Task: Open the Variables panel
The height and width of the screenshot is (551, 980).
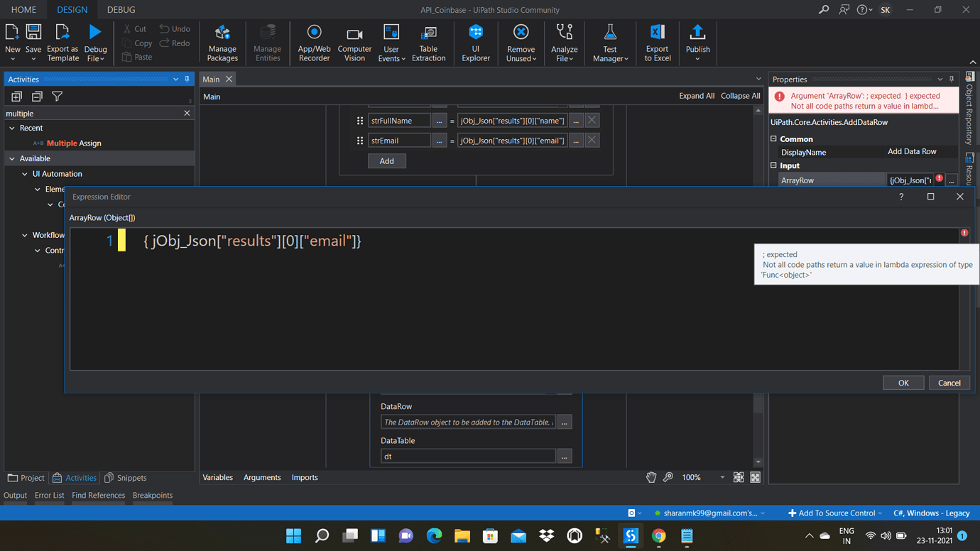Action: 217,477
